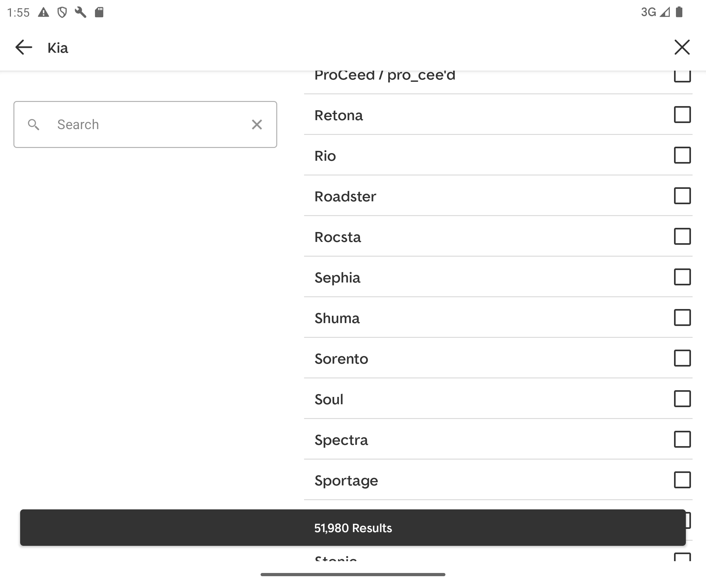Check the Sorento checkbox
This screenshot has height=588, width=706.
click(x=682, y=358)
